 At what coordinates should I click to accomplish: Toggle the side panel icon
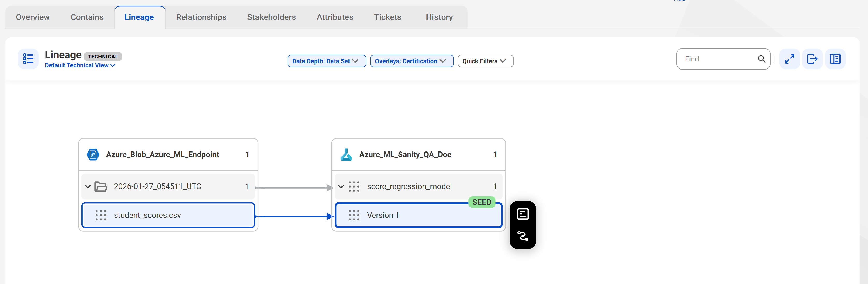pos(835,59)
